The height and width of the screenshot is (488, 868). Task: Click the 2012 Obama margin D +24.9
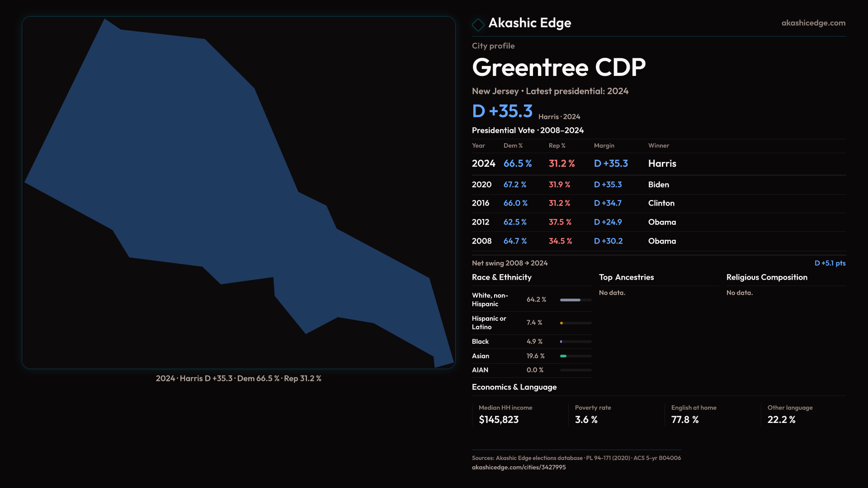point(608,222)
